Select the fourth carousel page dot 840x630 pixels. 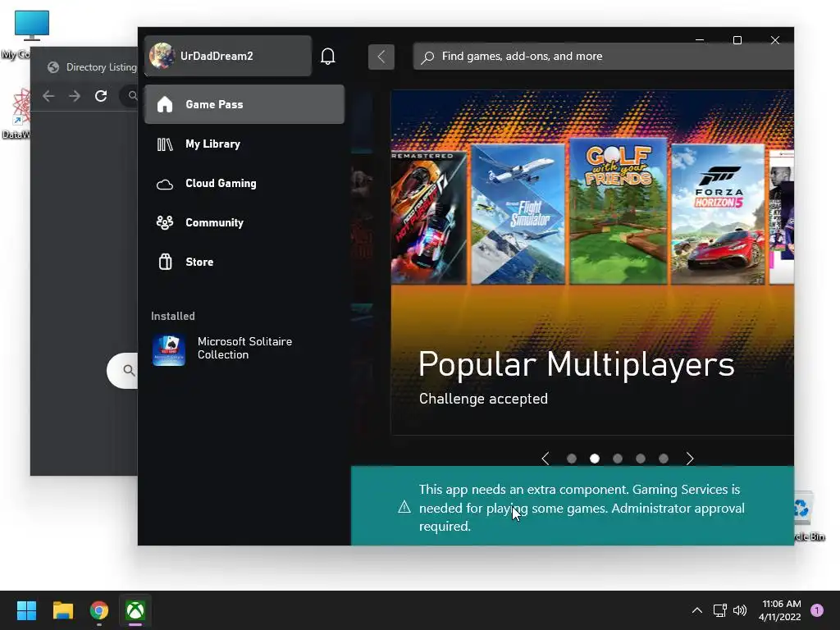click(x=640, y=459)
